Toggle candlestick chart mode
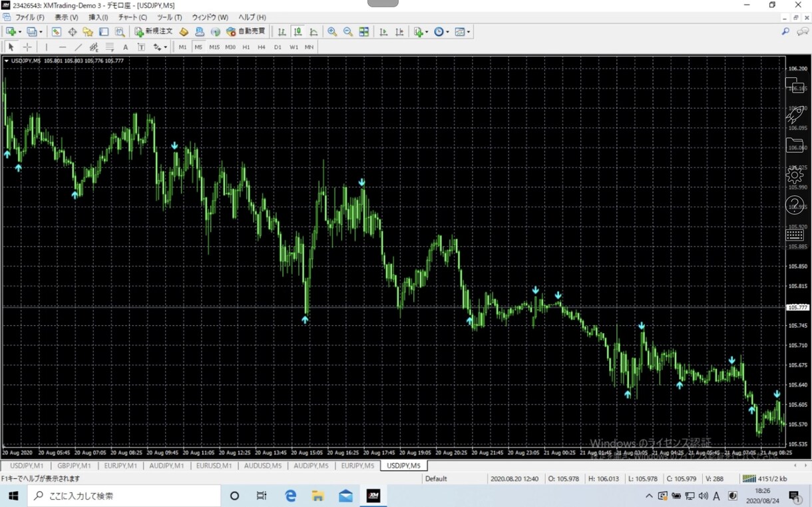 (298, 31)
